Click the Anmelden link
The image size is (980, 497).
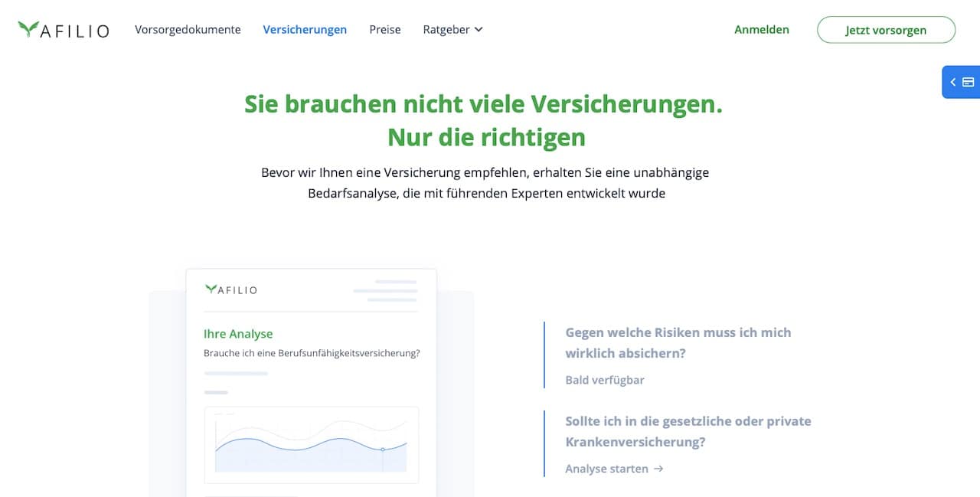click(762, 29)
